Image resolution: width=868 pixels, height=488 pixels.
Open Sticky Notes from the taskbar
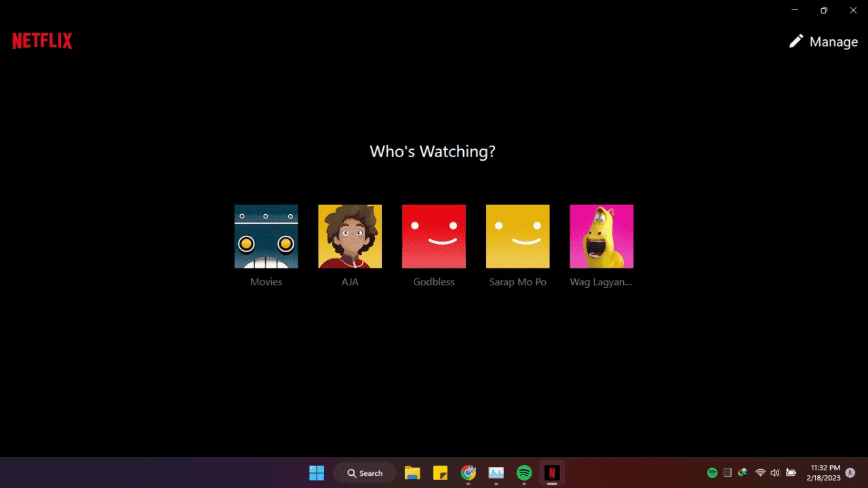click(440, 473)
